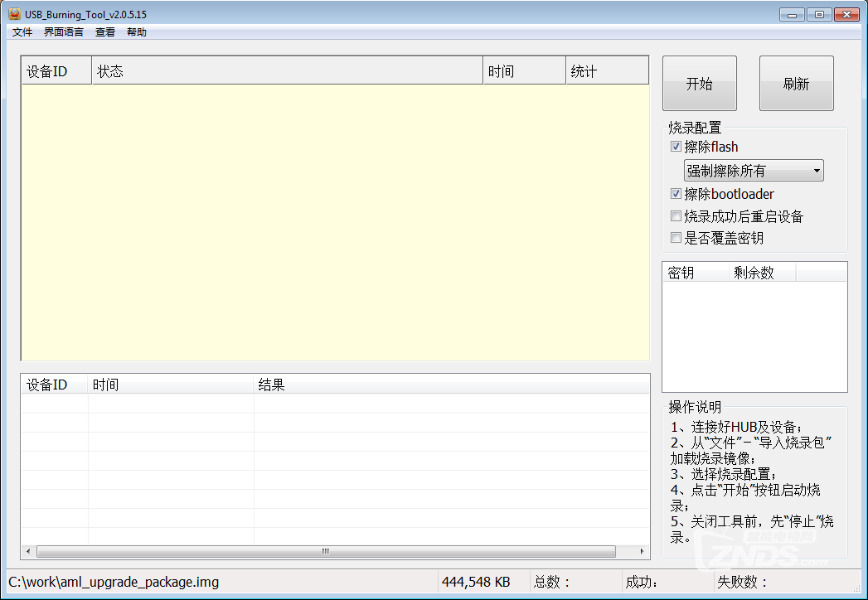Viewport: 868px width, 600px height.
Task: Click the 刷新 button to refresh devices
Action: [x=795, y=83]
